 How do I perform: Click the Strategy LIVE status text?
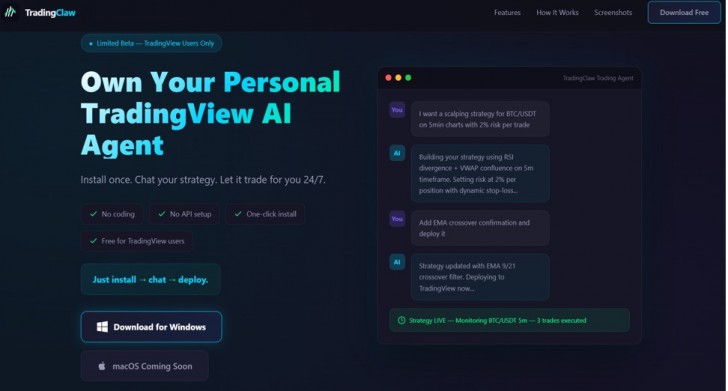(x=497, y=320)
